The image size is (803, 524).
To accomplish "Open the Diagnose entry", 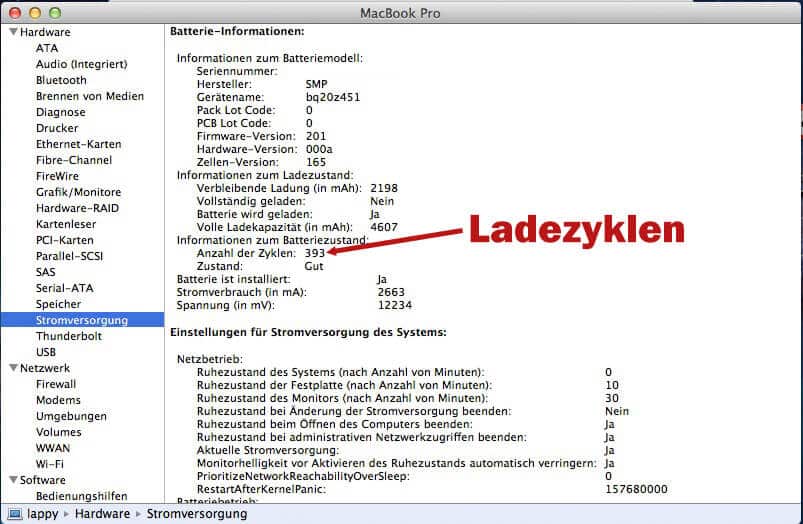I will click(60, 112).
